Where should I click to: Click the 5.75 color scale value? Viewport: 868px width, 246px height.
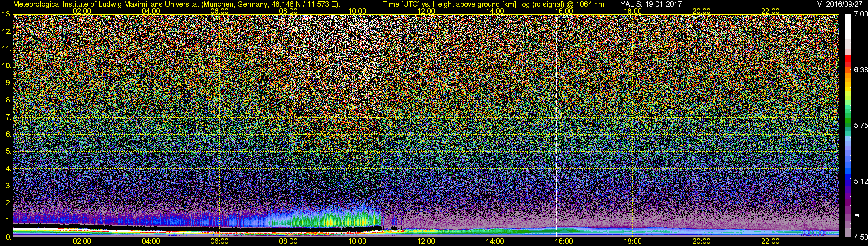[x=861, y=125]
